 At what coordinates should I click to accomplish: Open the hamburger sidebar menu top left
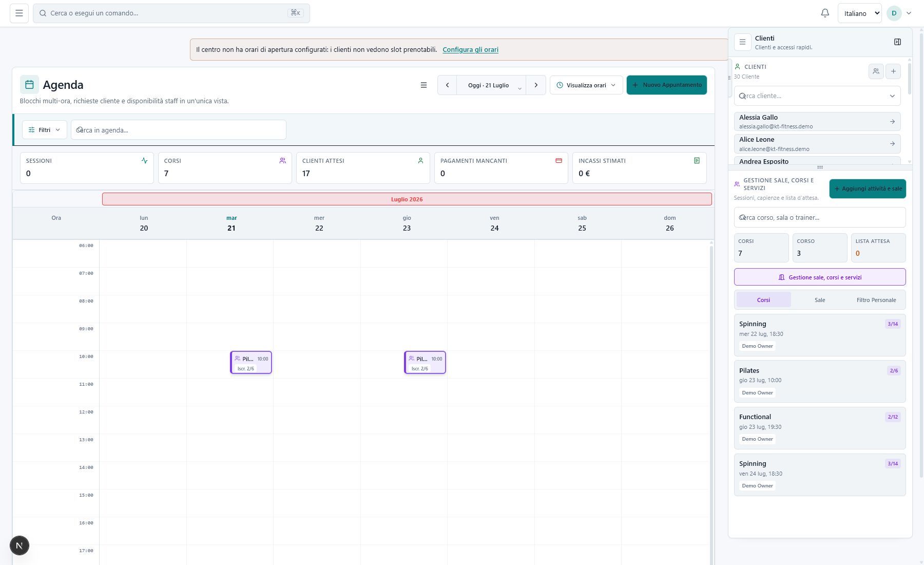click(19, 13)
